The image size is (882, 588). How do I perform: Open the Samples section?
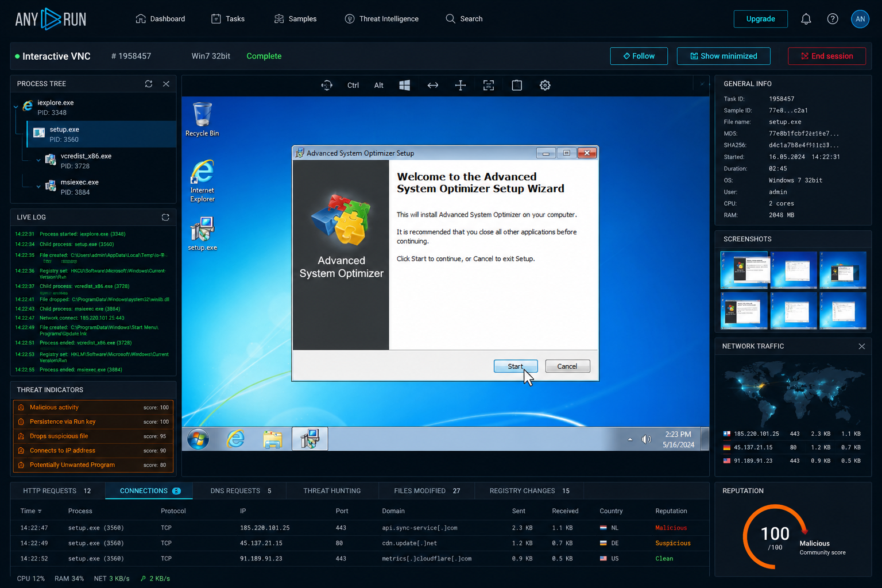pos(295,19)
